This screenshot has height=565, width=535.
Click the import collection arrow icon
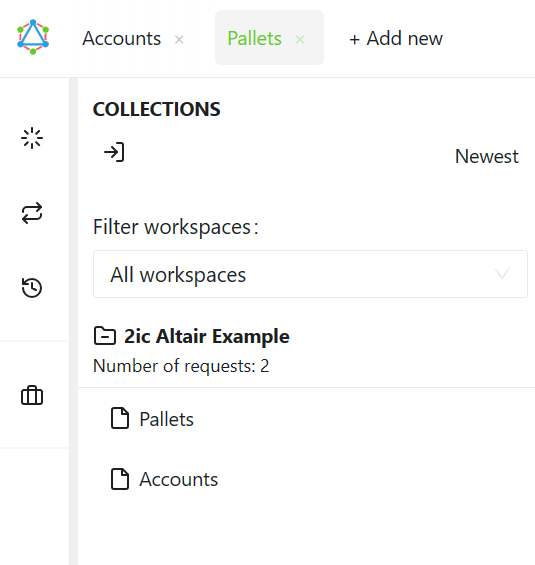(x=114, y=152)
